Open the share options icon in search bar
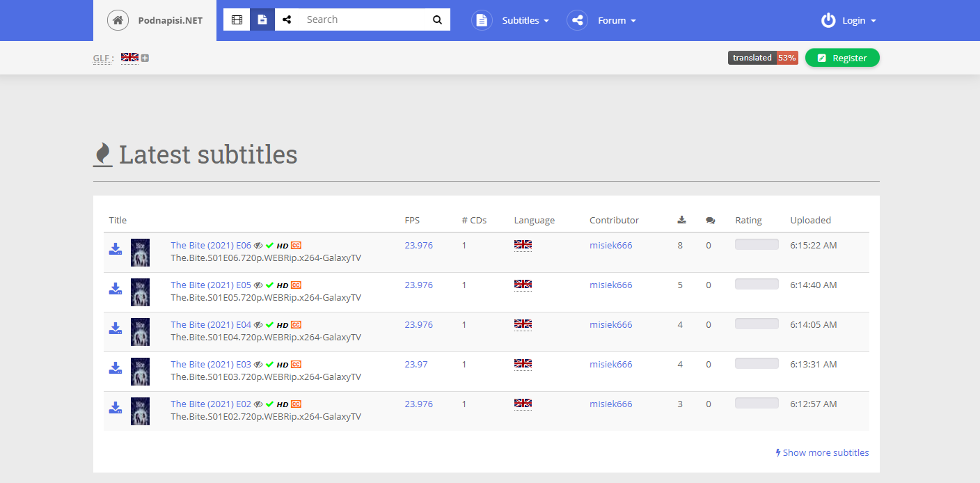 tap(287, 19)
